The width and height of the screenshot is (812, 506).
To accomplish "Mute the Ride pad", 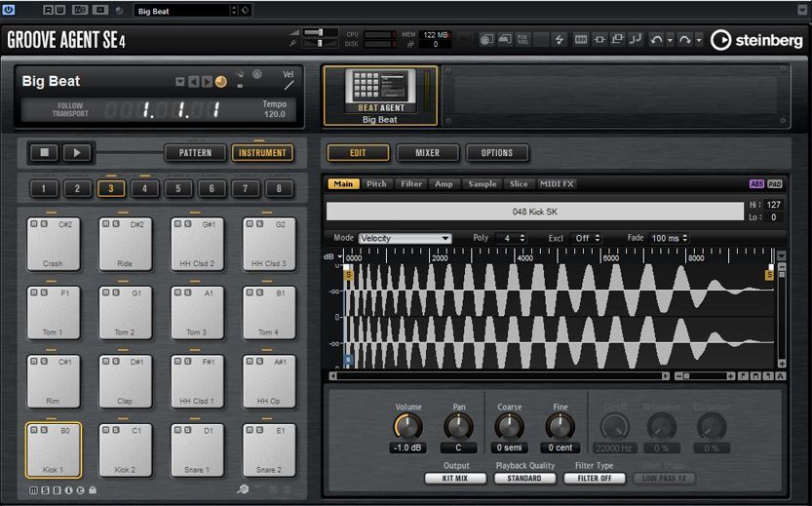I will coord(105,223).
